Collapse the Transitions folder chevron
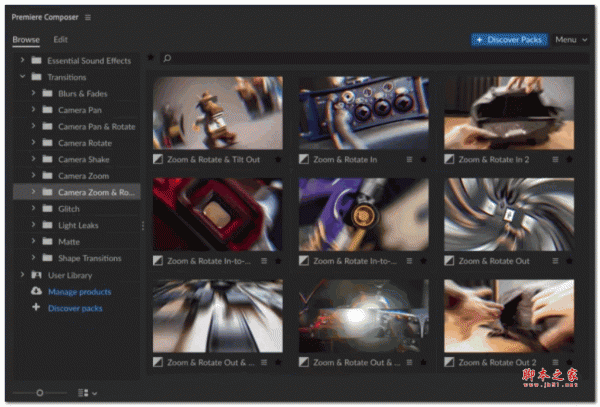 click(x=22, y=77)
